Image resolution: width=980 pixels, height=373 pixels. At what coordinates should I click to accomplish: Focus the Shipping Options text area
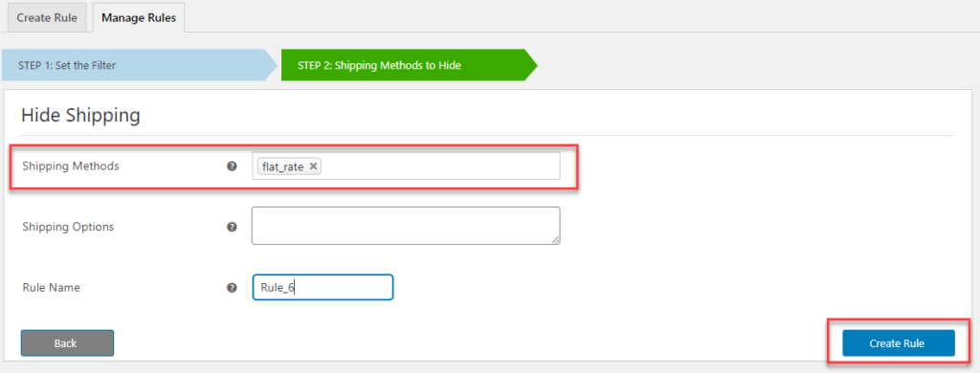click(x=406, y=226)
